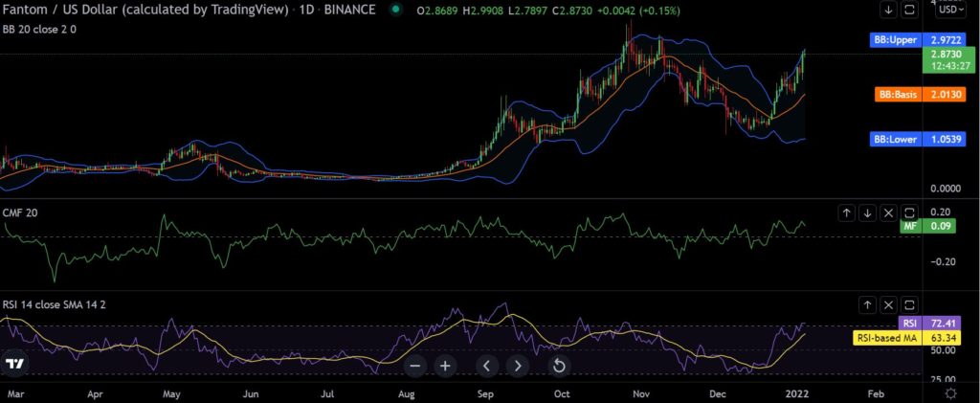Click the 2022 label on time axis

[797, 394]
